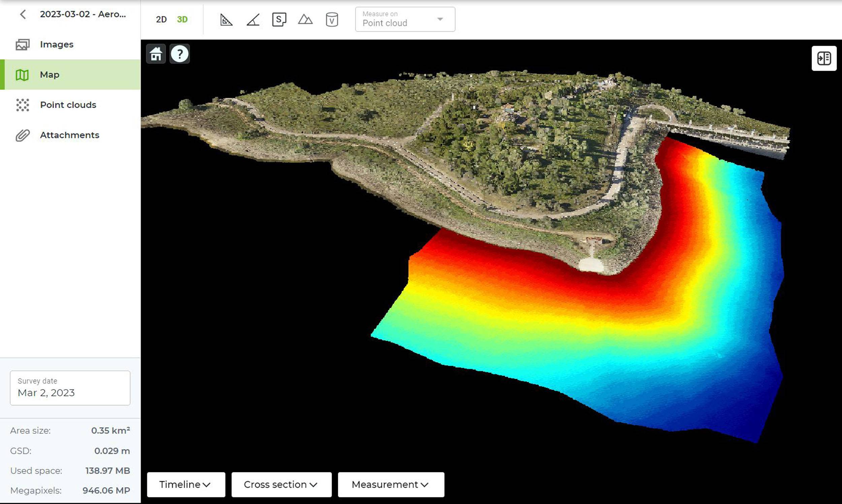Click the back arrow next to the survey name

coord(23,14)
